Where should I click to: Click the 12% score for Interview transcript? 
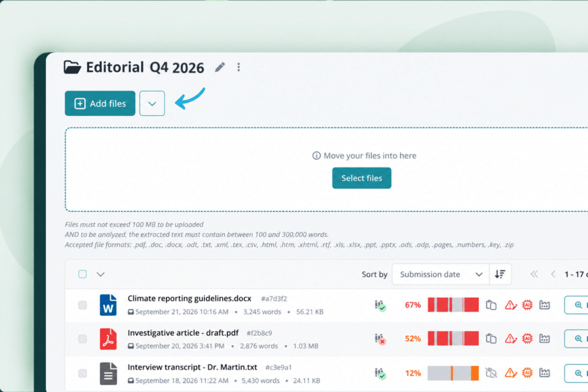(413, 373)
